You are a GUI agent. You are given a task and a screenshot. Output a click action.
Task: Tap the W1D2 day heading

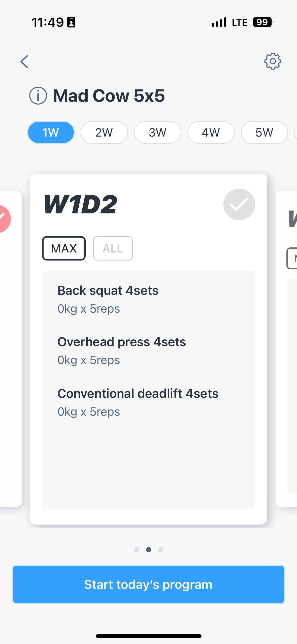(x=80, y=204)
